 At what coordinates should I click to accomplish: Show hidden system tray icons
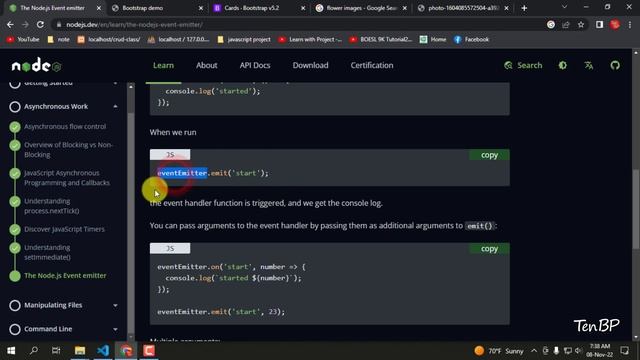coord(534,351)
